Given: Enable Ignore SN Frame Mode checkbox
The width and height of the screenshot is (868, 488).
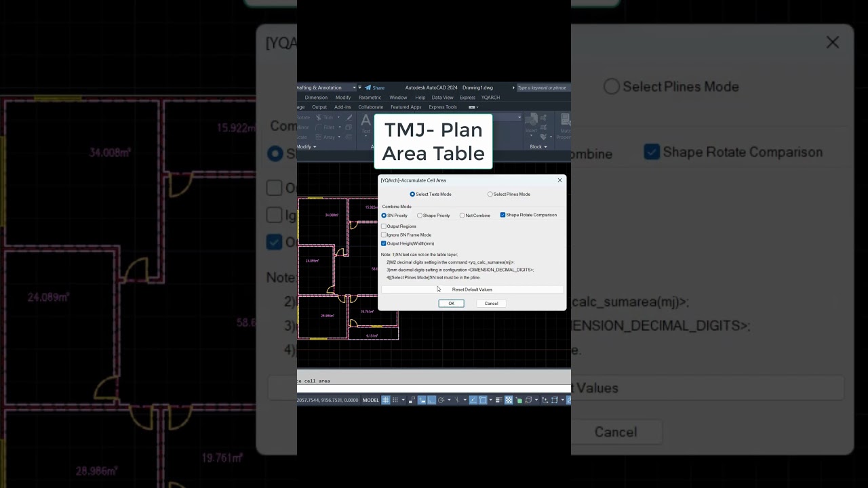Looking at the screenshot, I should 384,235.
